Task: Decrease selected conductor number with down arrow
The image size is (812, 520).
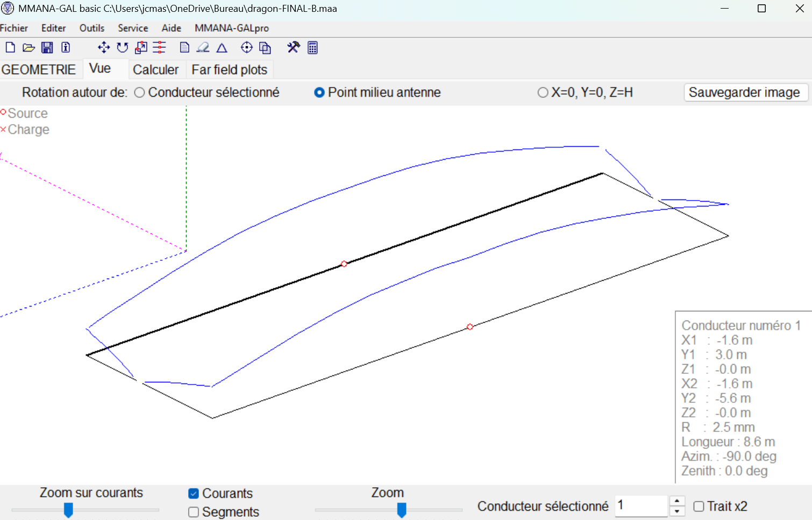Action: 677,511
